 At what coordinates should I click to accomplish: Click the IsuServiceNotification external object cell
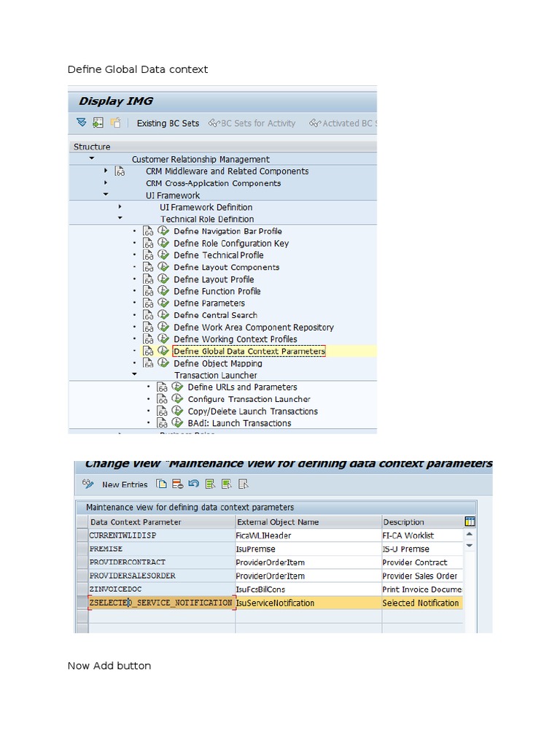click(x=308, y=603)
